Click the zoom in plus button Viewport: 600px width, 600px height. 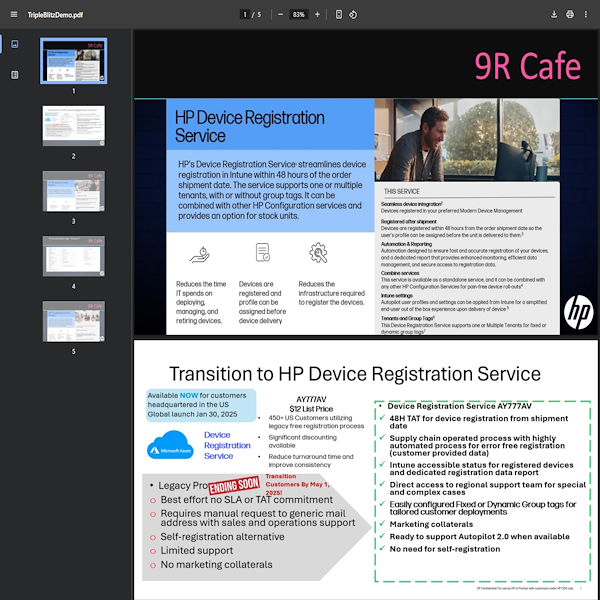click(317, 15)
